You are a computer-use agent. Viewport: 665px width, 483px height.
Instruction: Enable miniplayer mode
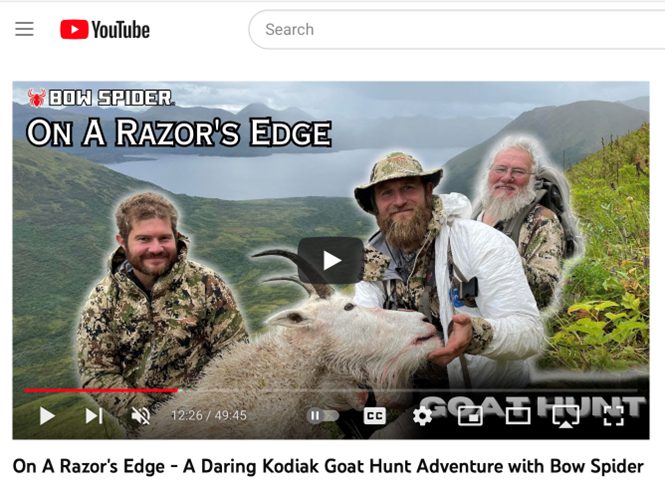click(470, 416)
